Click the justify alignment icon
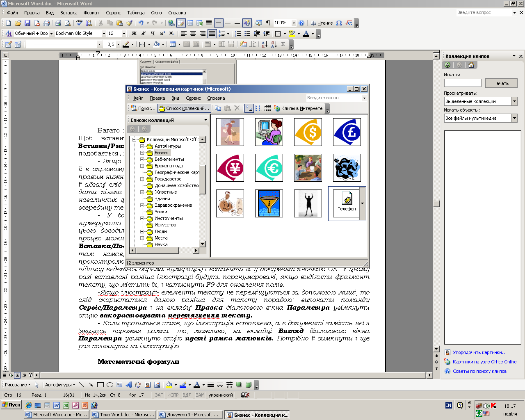 [212, 34]
